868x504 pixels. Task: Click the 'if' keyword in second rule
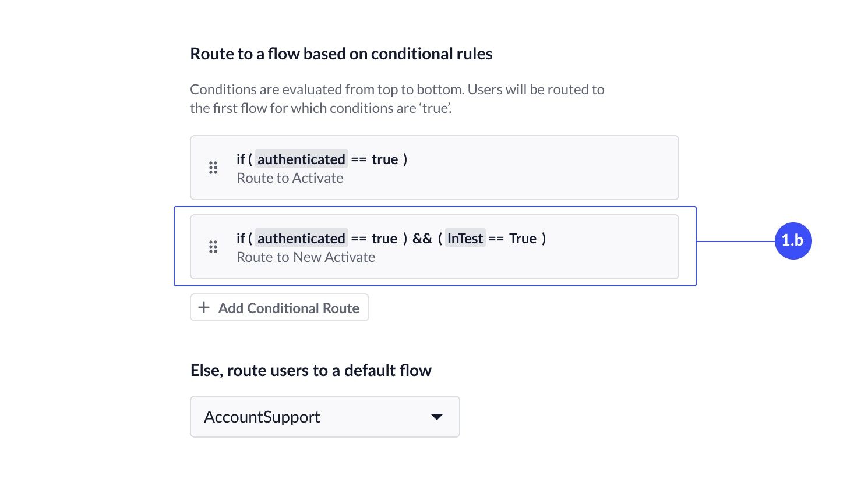tap(241, 239)
